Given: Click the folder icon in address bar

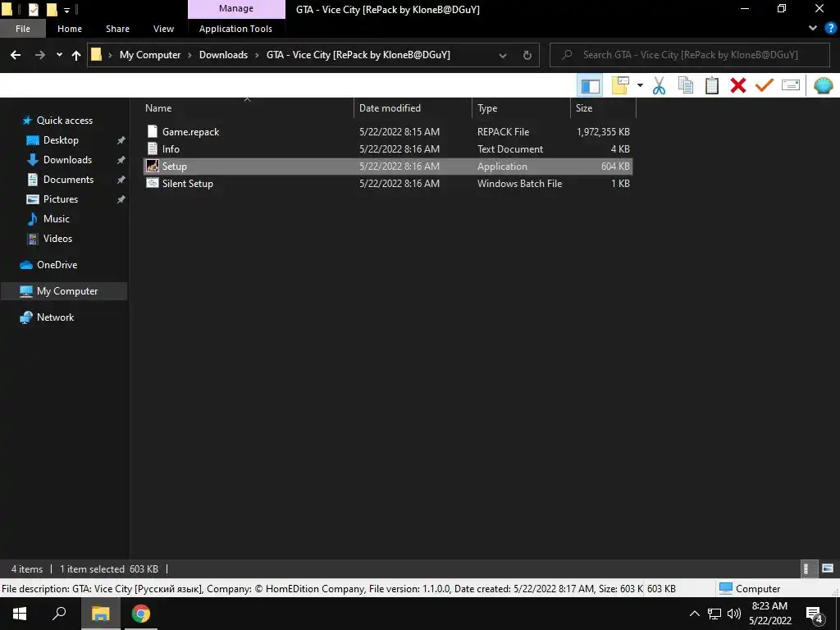Looking at the screenshot, I should tap(97, 55).
